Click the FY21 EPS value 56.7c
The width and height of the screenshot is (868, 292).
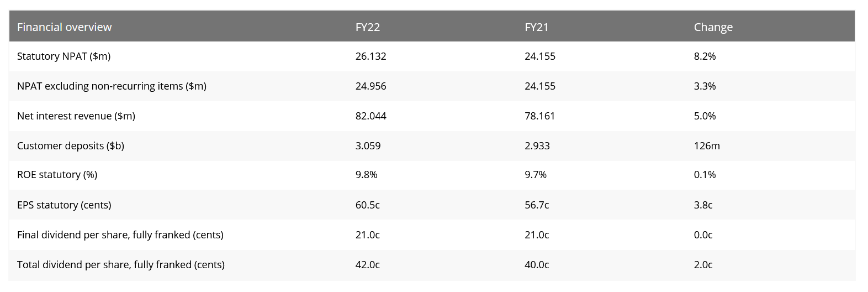(536, 205)
